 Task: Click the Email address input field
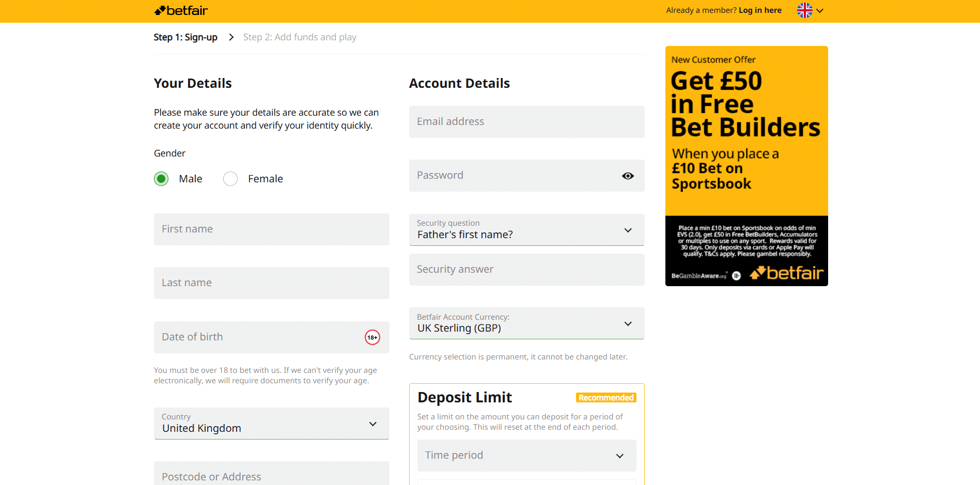(x=526, y=122)
